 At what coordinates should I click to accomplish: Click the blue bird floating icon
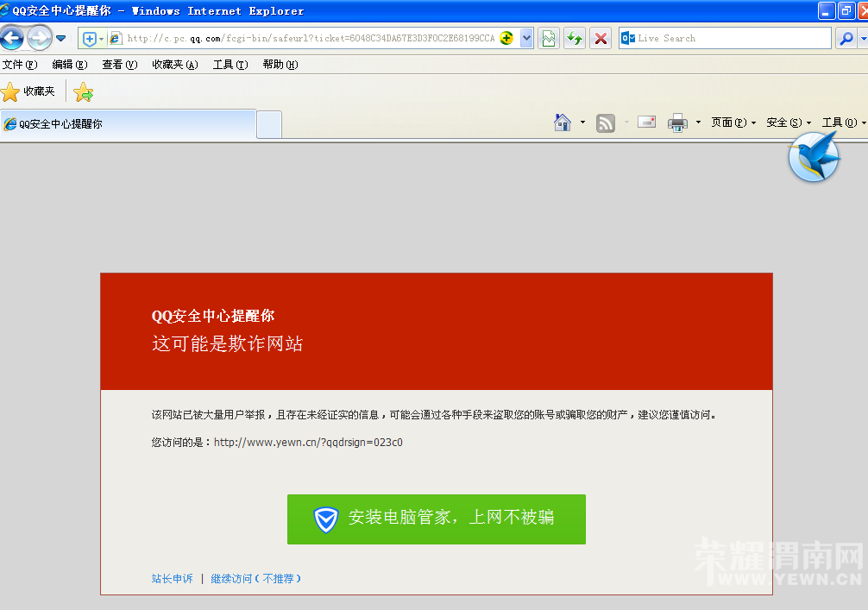pyautogui.click(x=814, y=158)
